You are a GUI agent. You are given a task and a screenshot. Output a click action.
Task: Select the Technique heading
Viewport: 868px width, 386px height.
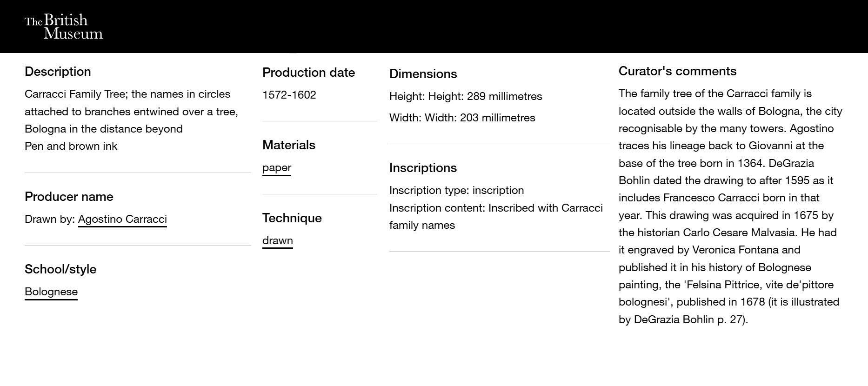point(292,218)
